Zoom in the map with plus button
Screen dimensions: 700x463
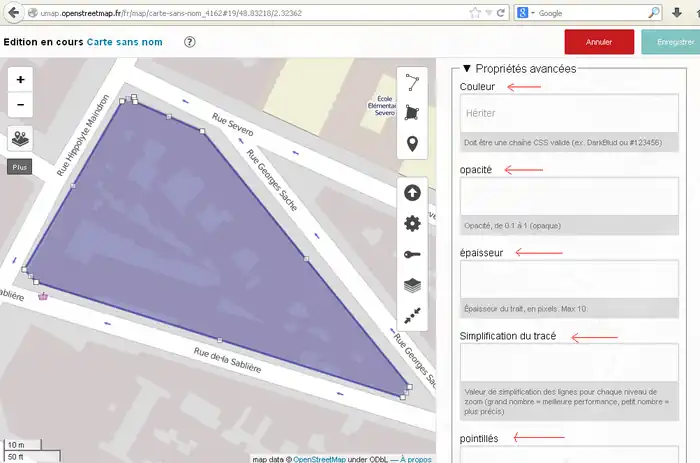pyautogui.click(x=21, y=79)
